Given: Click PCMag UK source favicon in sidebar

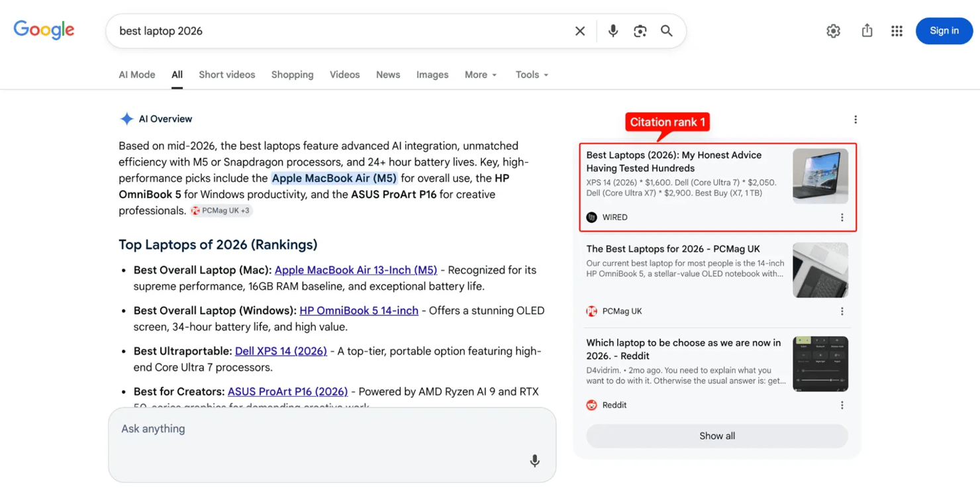Looking at the screenshot, I should [592, 311].
